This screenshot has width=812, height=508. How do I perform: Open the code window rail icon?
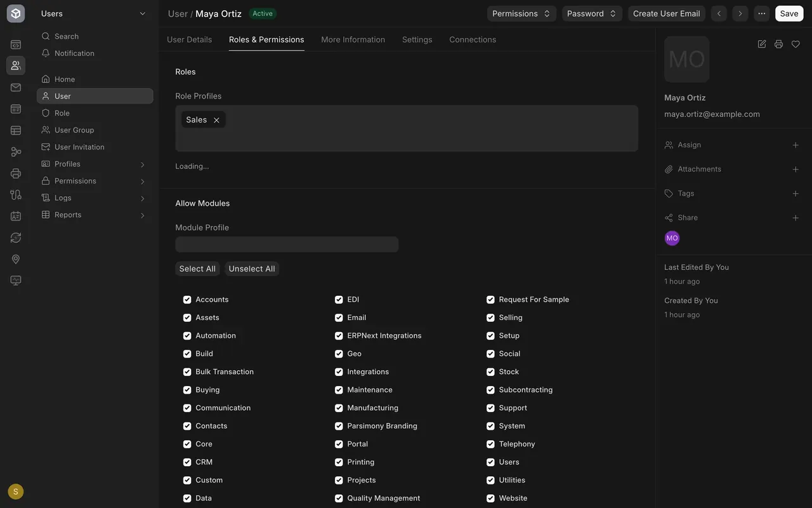(16, 44)
